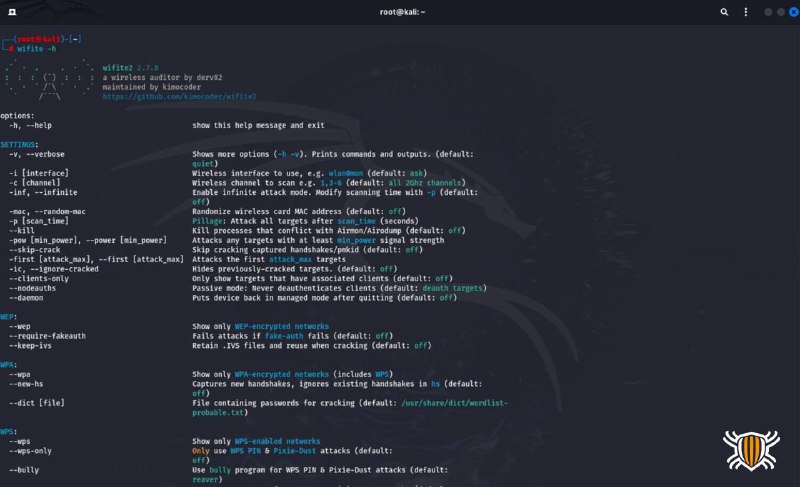This screenshot has height=487, width=800.
Task: Click the '-h, --help' option text
Action: (x=31, y=125)
